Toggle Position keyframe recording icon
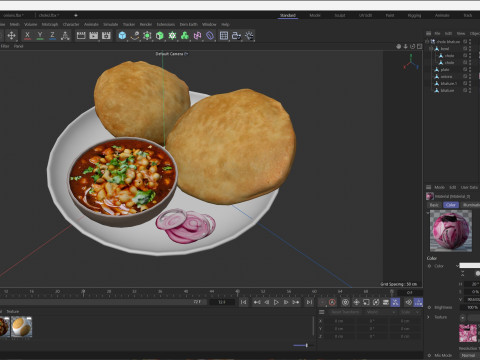The height and width of the screenshot is (360, 480). pos(356,302)
